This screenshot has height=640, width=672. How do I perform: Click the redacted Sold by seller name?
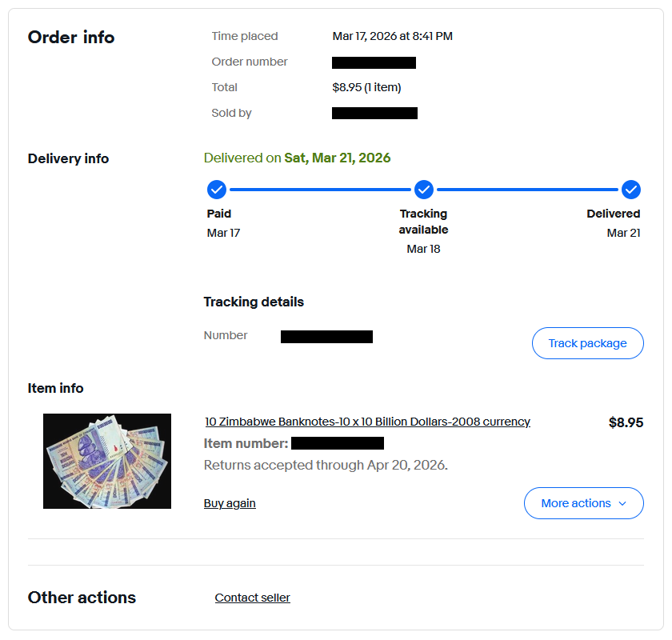click(x=374, y=114)
